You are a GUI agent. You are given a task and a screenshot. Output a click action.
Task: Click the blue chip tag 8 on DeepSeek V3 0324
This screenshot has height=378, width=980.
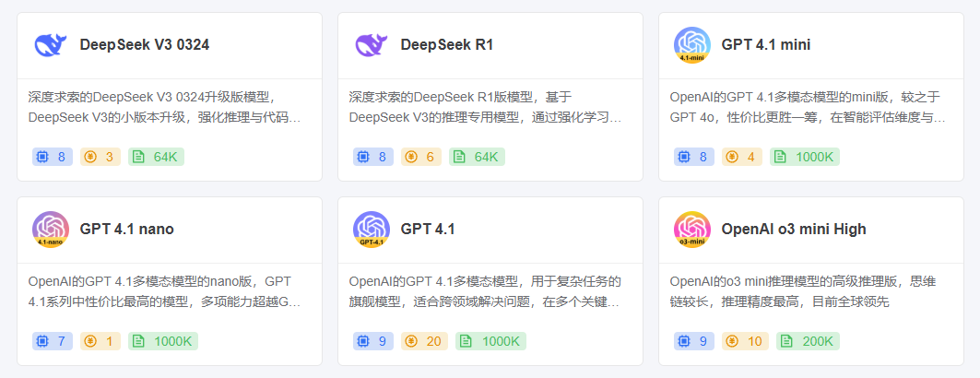click(x=53, y=157)
